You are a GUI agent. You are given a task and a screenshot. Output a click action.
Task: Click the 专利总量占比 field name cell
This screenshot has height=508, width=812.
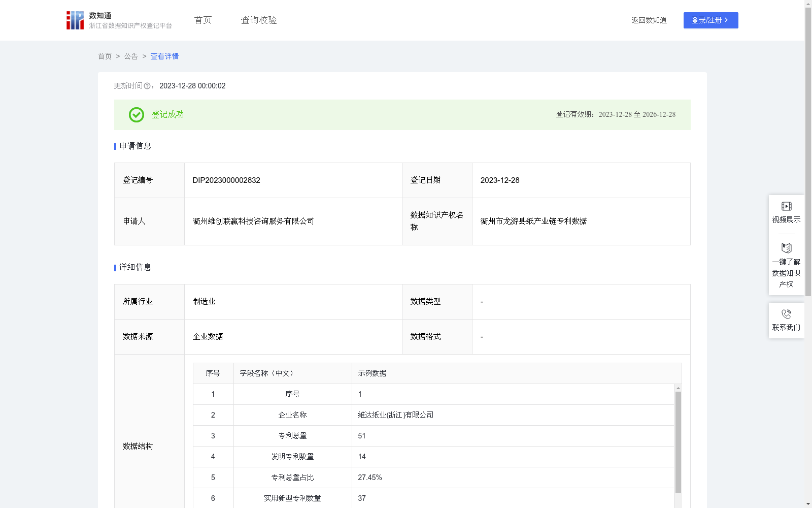click(x=292, y=478)
